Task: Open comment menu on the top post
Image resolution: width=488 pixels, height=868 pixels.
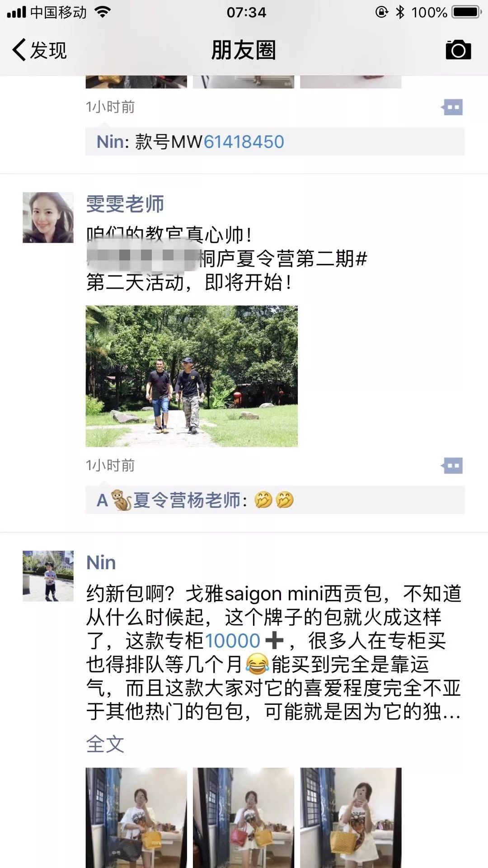Action: 452,108
